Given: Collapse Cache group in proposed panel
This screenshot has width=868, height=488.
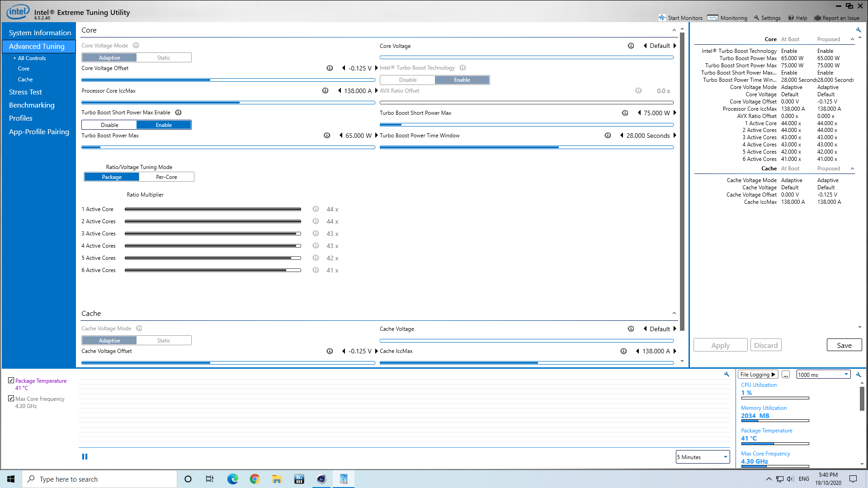Looking at the screenshot, I should (852, 169).
